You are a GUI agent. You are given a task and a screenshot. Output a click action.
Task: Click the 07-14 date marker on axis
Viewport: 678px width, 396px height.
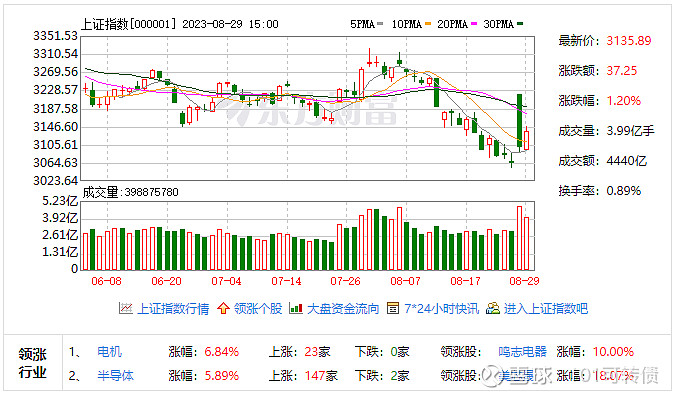pyautogui.click(x=286, y=281)
